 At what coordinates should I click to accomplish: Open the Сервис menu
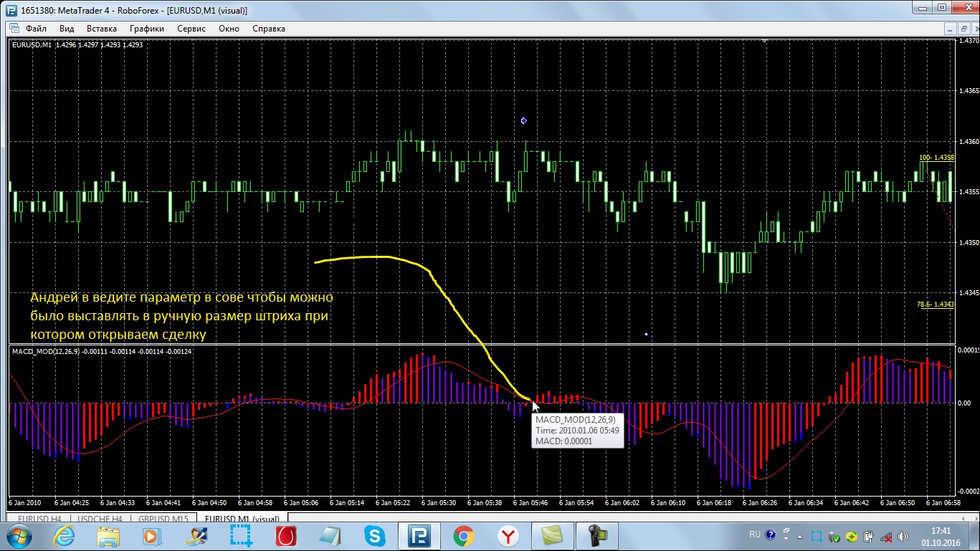point(191,29)
